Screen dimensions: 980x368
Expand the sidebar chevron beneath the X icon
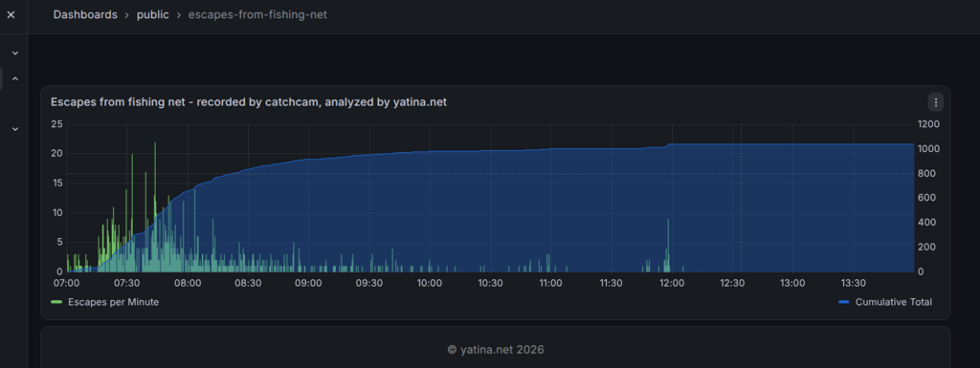[15, 54]
